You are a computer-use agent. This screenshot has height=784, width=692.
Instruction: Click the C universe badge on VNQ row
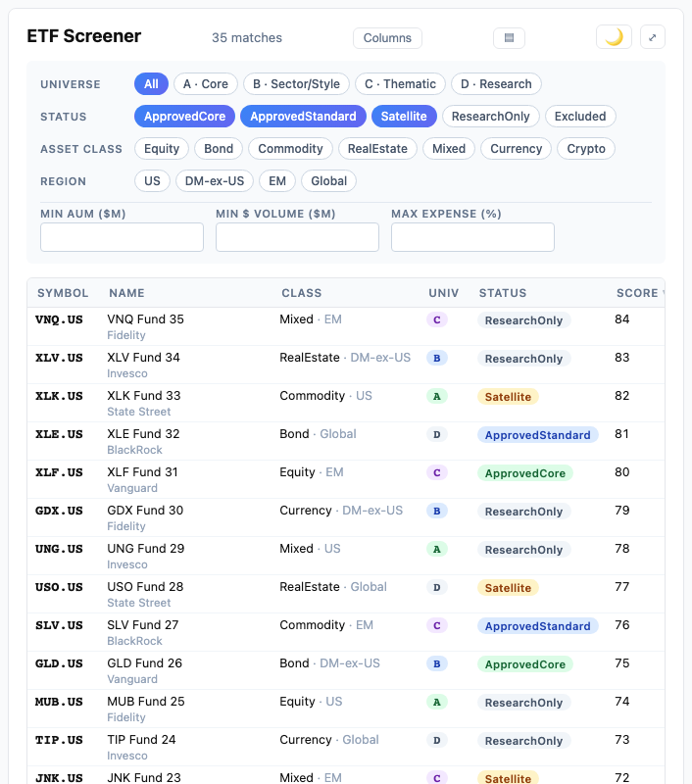[x=437, y=319]
